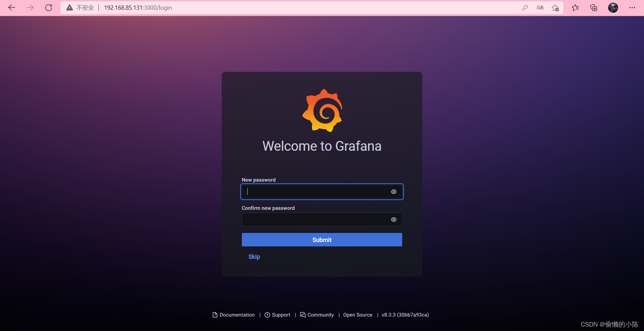This screenshot has width=644, height=331.
Task: Click the Grafana logo
Action: pyautogui.click(x=322, y=110)
